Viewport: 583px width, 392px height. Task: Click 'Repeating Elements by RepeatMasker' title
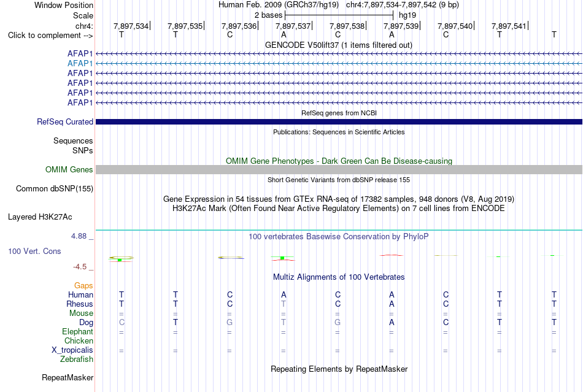339,369
